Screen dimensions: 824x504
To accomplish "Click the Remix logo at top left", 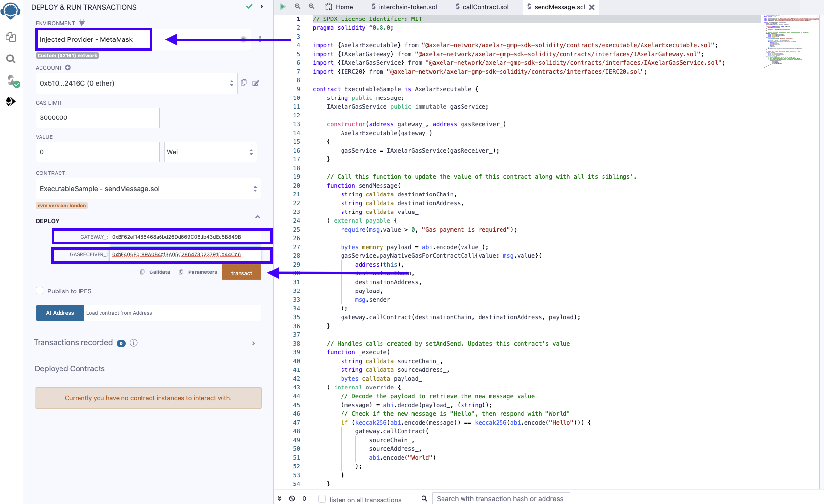I will [10, 10].
